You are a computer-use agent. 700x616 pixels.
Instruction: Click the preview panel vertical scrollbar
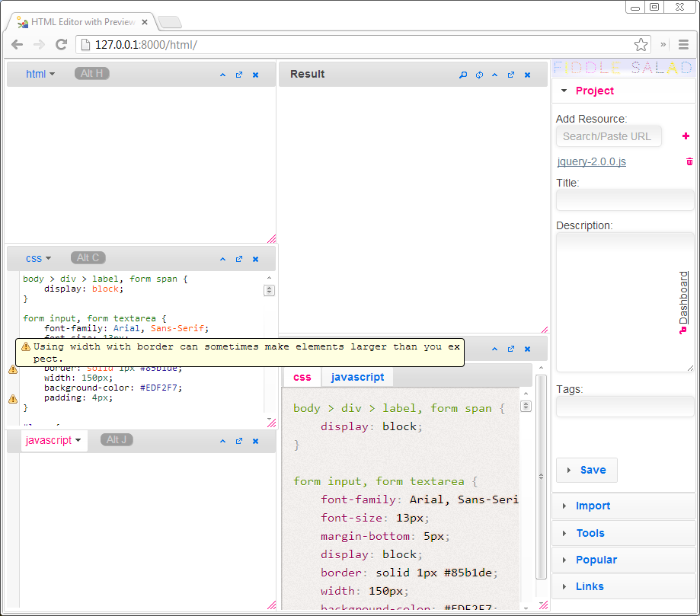click(x=541, y=477)
